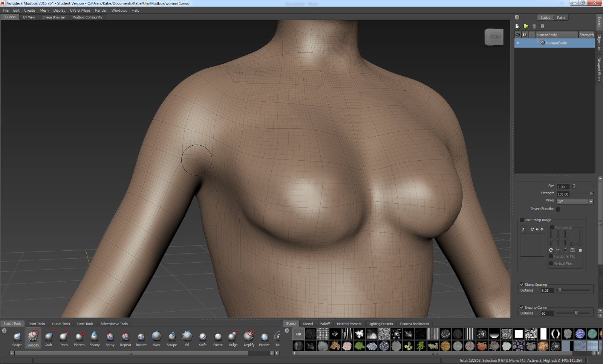Tick the Horizontal Flip checkbox

[x=551, y=256]
